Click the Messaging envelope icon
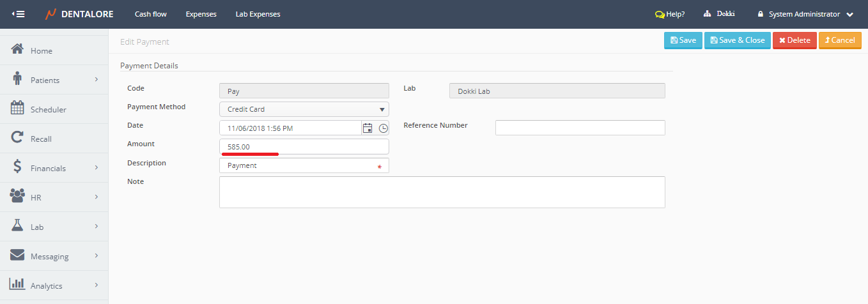 click(18, 255)
